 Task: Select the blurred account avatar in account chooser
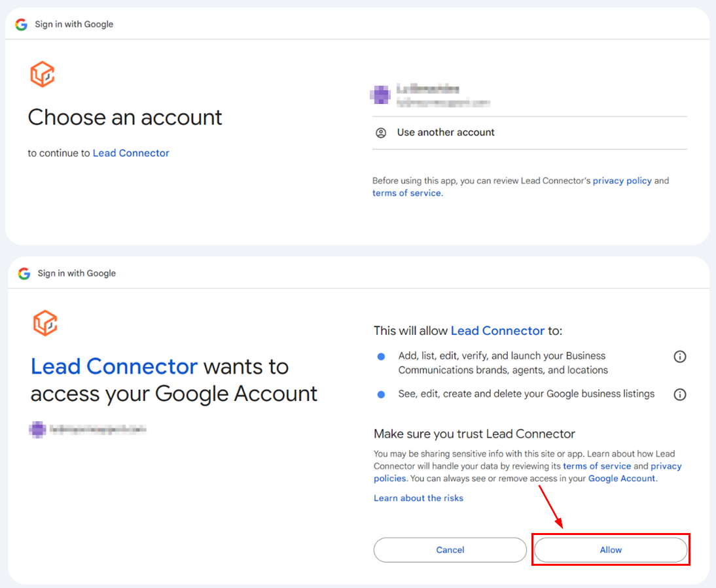point(380,95)
